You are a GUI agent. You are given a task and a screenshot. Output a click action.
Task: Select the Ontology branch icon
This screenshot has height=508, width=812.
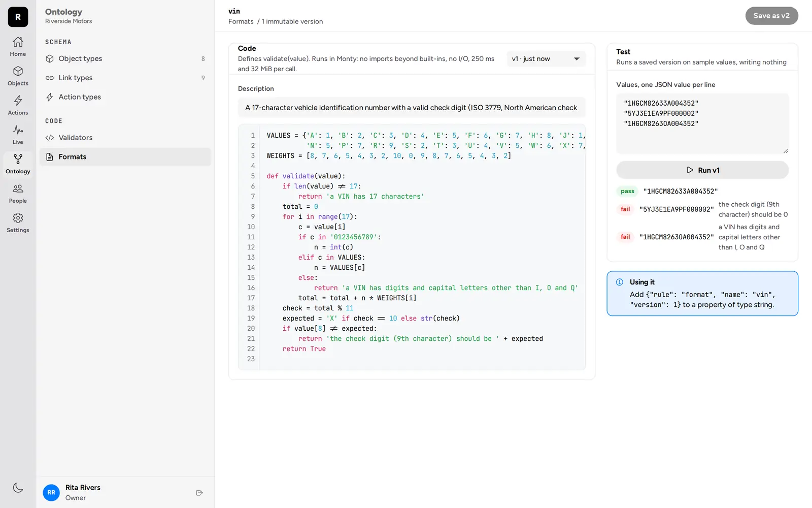(18, 160)
